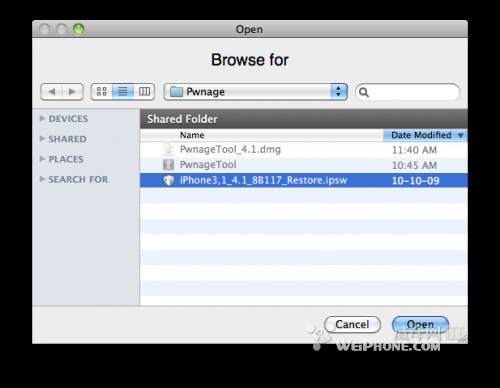This screenshot has width=500, height=388.
Task: Go back to previous folder
Action: coord(51,91)
